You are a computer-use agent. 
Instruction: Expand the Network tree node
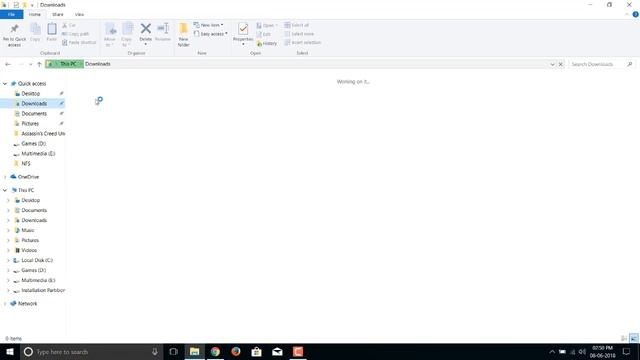click(5, 304)
